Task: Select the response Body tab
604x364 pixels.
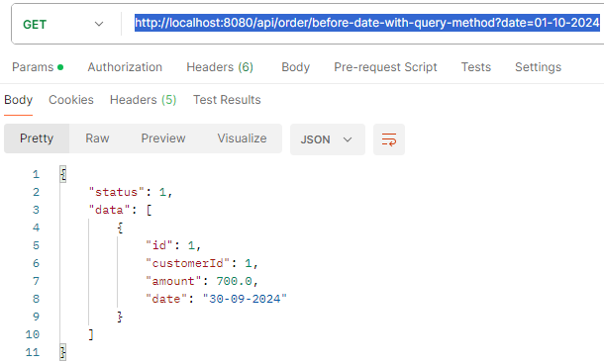Action: pos(18,100)
